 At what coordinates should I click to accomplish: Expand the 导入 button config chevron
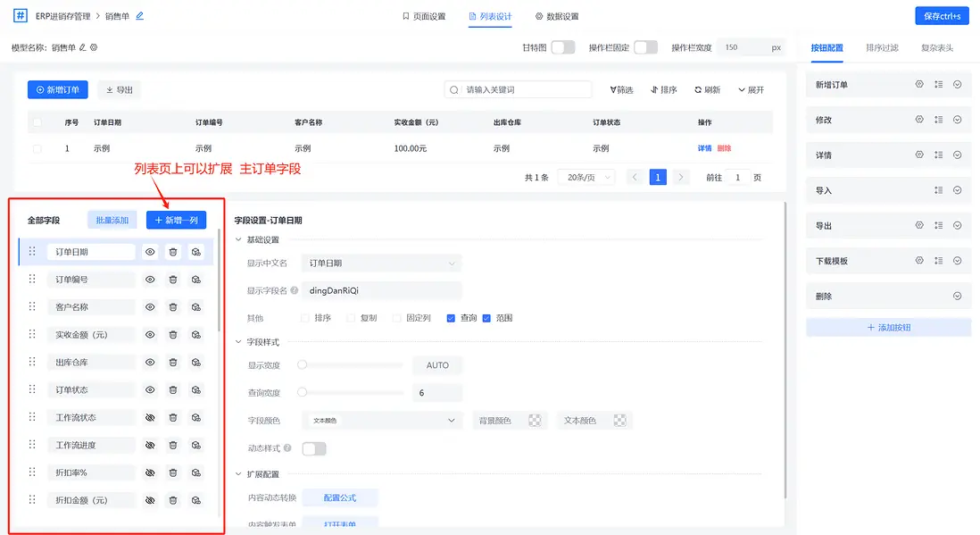point(957,190)
